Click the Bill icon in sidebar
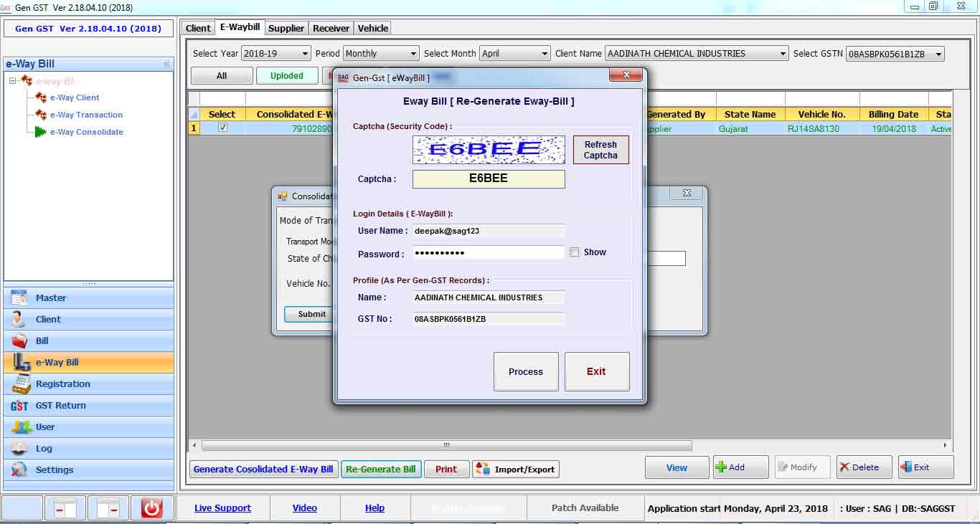 19,340
